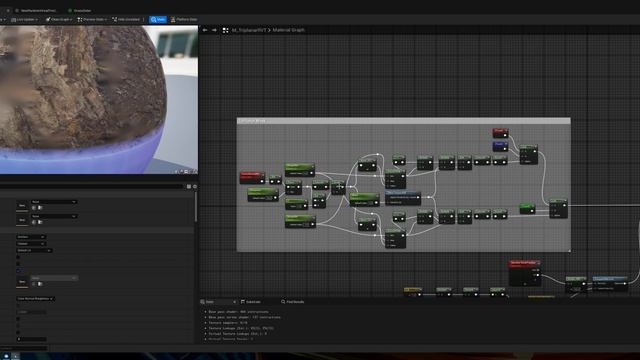
Task: Open the M_TriplanarRVT breadcrumb link
Action: coord(249,30)
